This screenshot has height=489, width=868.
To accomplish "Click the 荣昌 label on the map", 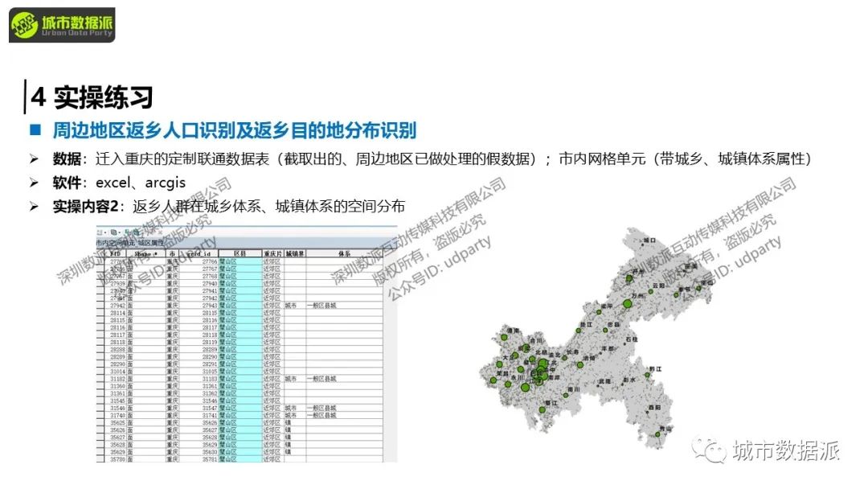I will point(502,374).
